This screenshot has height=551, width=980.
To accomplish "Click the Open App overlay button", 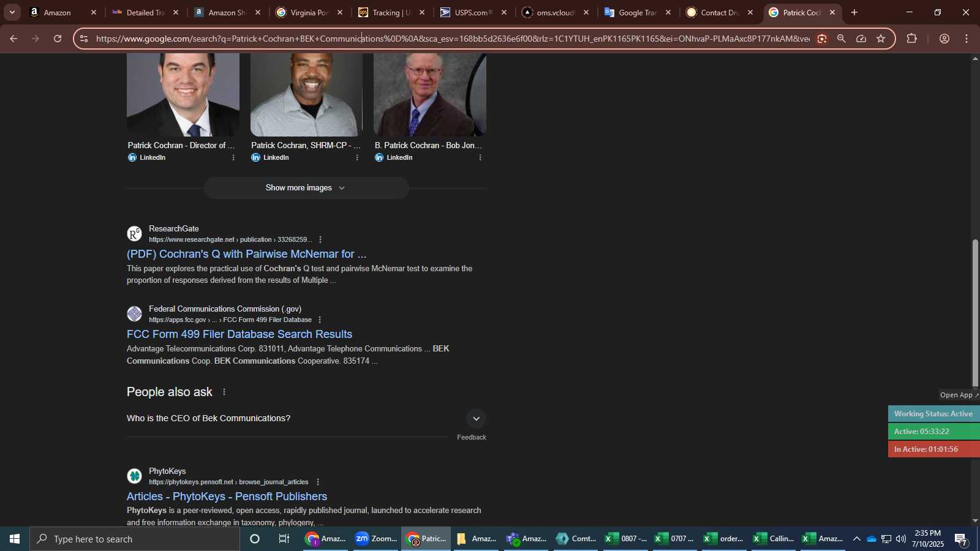I will 959,395.
